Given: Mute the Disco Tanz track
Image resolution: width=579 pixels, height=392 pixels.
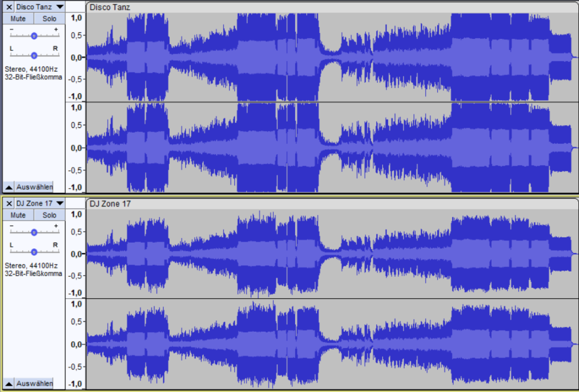Looking at the screenshot, I should pyautogui.click(x=18, y=19).
